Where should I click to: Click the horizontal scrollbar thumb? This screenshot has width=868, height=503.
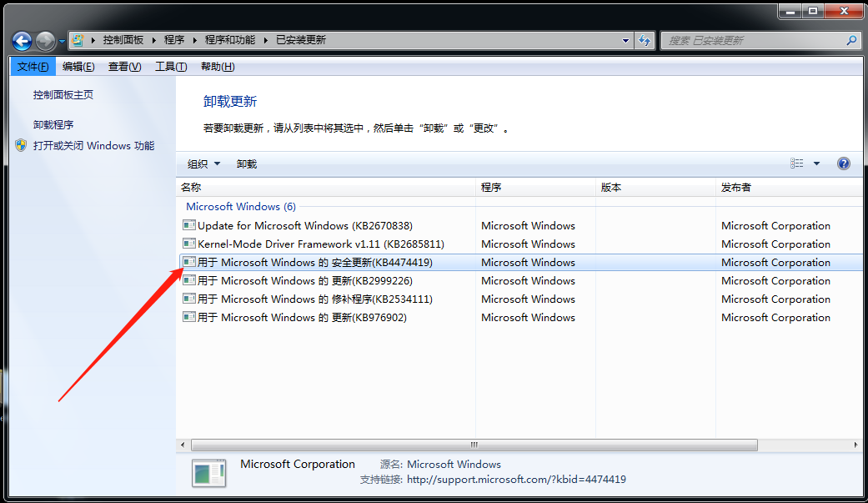[x=474, y=445]
